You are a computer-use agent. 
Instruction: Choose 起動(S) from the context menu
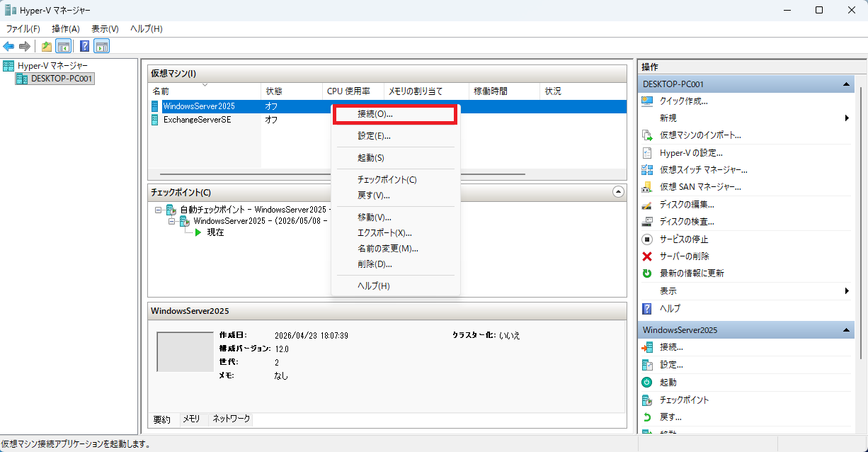(396, 158)
